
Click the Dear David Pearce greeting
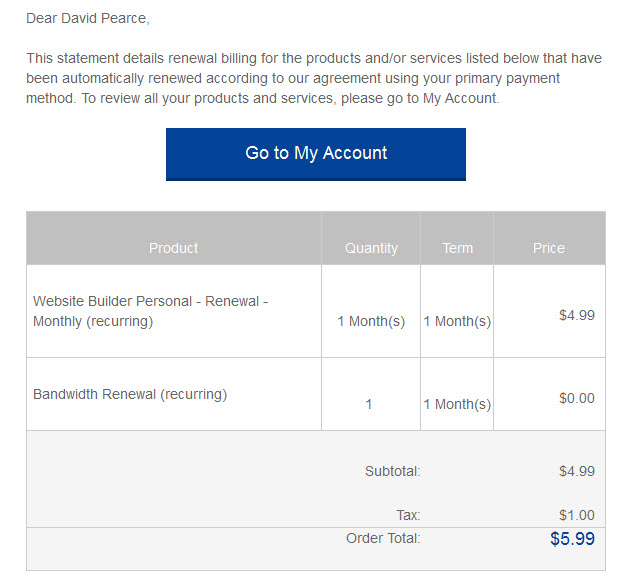coord(88,18)
